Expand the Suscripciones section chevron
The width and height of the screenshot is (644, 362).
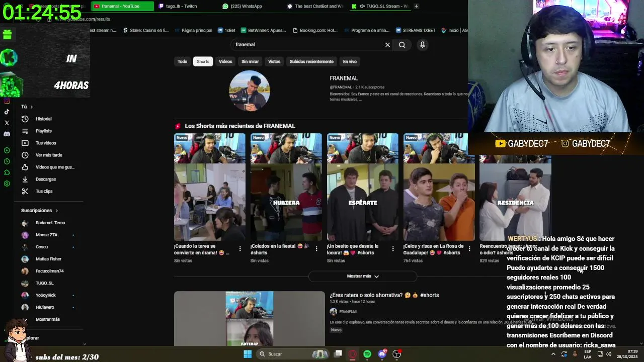point(56,211)
